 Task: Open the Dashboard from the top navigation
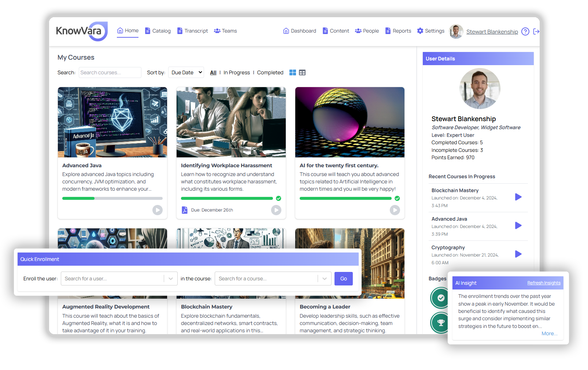[299, 31]
